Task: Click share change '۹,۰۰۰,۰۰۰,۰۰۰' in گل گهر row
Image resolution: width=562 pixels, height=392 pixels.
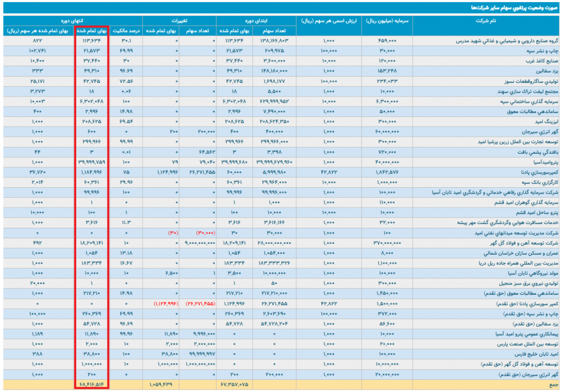Action: pos(200,243)
